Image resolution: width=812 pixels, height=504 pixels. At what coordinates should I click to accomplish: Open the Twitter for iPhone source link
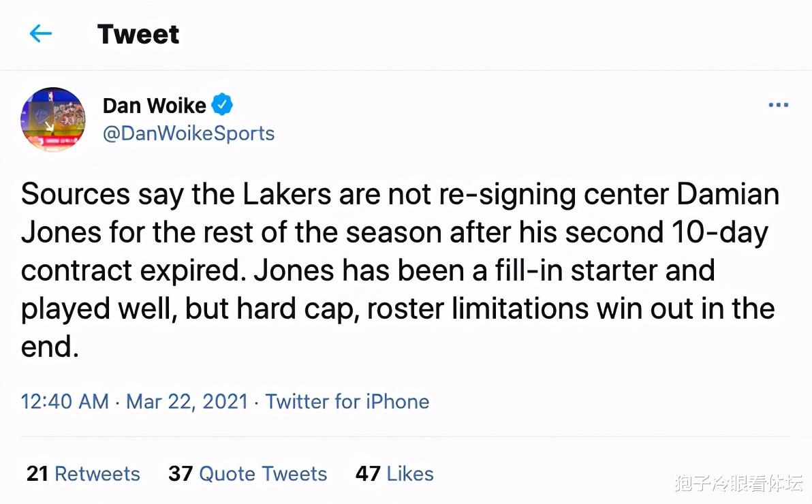tap(347, 401)
